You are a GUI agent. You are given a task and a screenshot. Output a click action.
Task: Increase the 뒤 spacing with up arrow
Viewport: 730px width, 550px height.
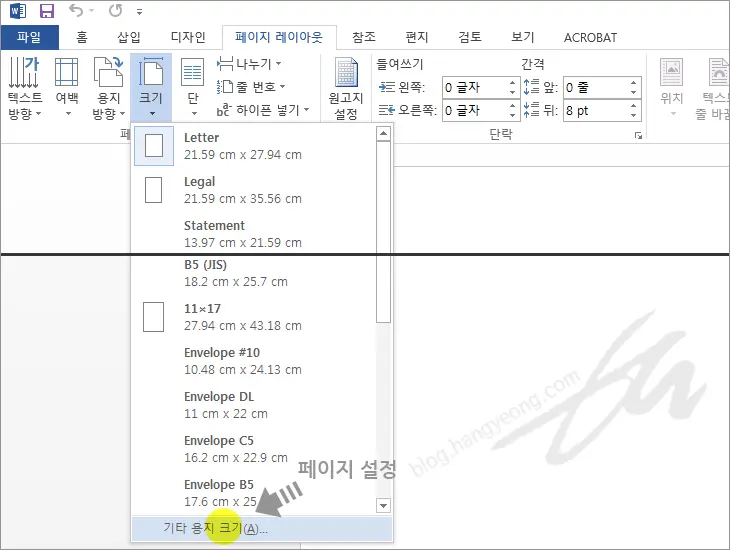tap(634, 105)
